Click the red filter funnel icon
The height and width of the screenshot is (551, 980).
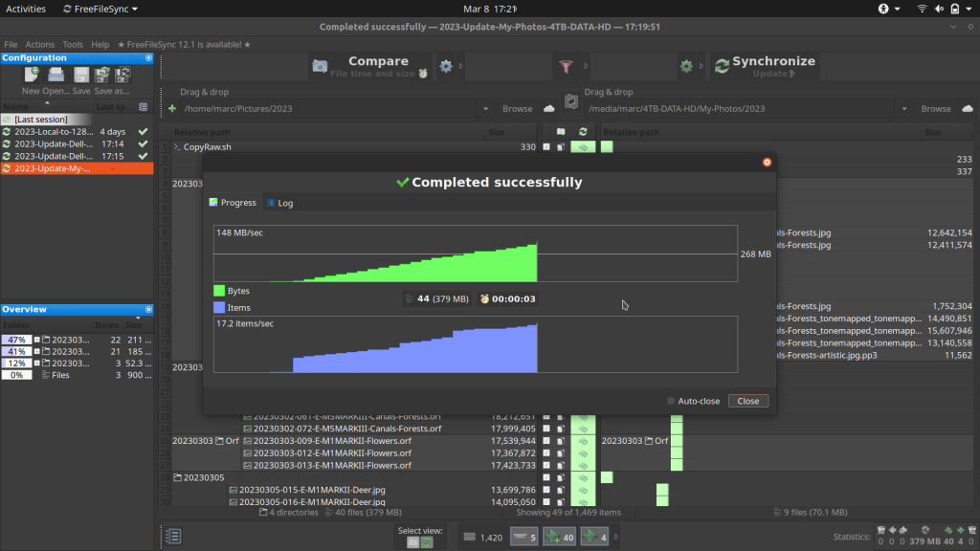[x=566, y=66]
